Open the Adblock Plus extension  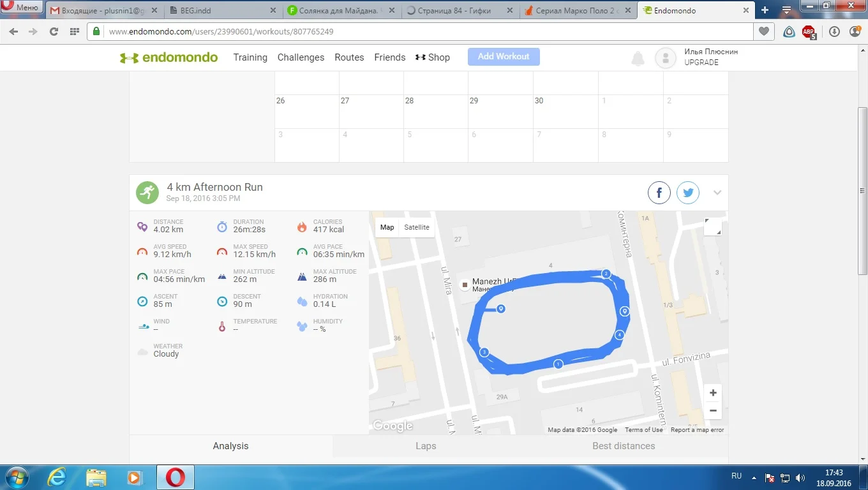809,32
